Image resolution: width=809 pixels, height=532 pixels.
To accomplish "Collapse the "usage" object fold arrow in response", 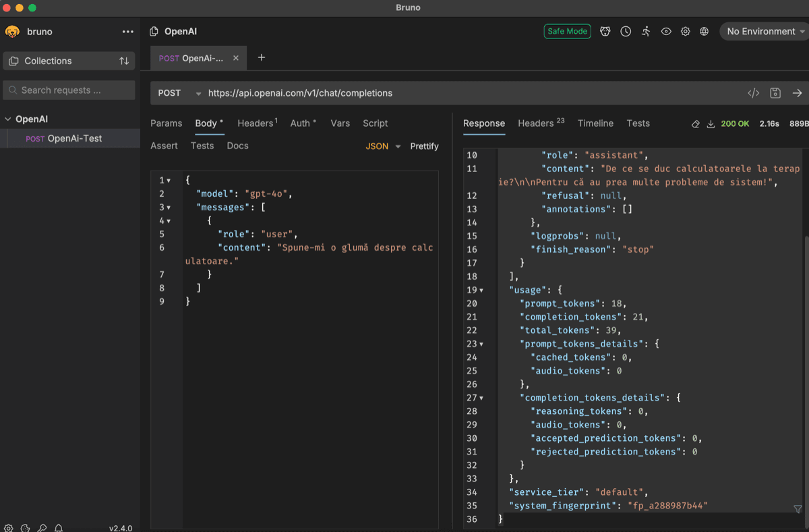I will [x=481, y=290].
